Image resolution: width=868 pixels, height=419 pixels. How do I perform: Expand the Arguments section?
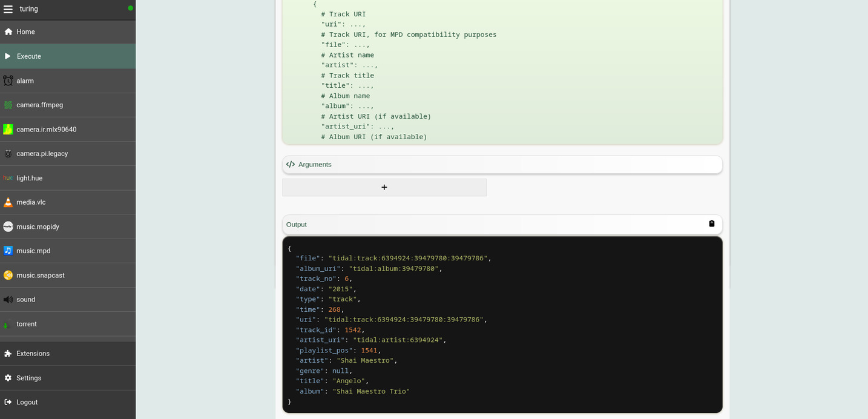(502, 164)
